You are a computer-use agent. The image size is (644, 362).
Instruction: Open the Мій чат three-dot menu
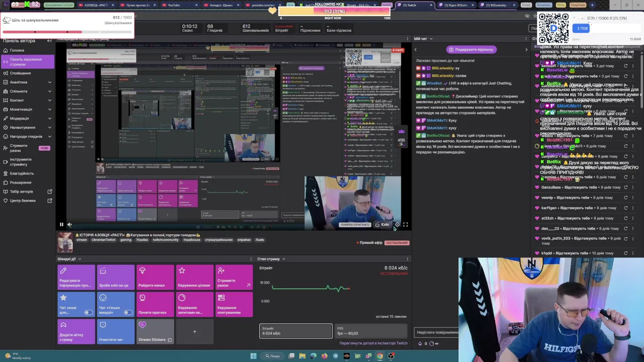coord(526,39)
